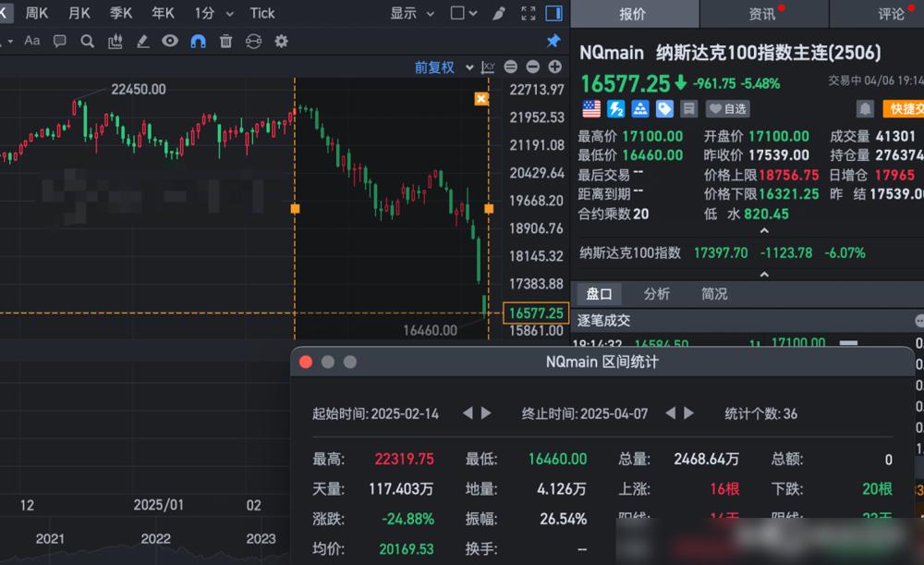Collapse the 纳斯达克100指数 row chevron

pyautogui.click(x=764, y=275)
